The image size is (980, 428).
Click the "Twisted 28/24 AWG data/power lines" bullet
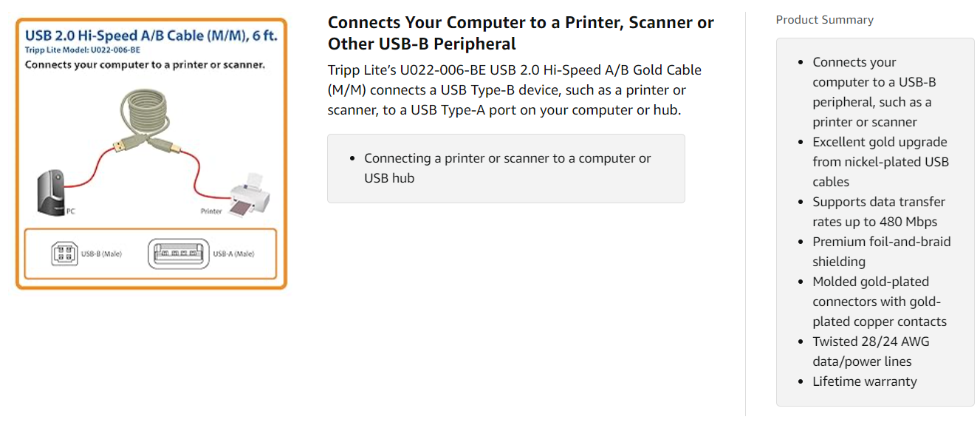coord(870,351)
